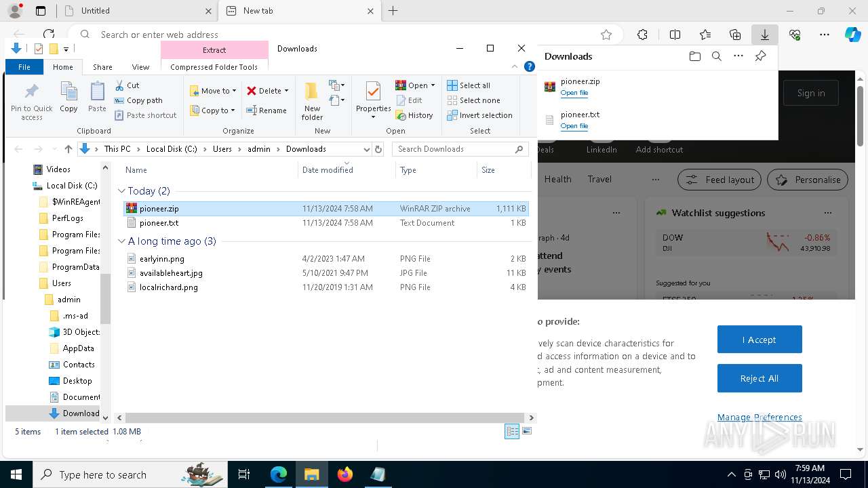
Task: Click Select all in ribbon
Action: [x=469, y=85]
